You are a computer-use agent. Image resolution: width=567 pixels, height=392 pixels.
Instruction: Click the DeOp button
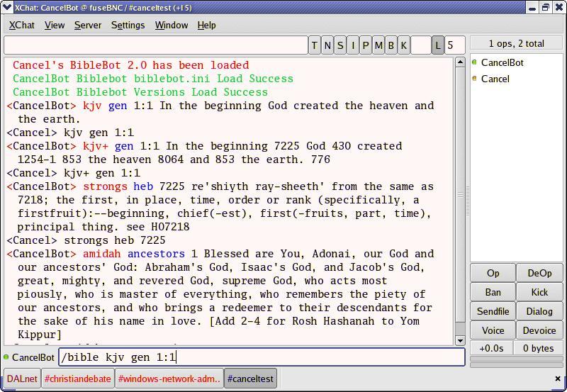(539, 273)
